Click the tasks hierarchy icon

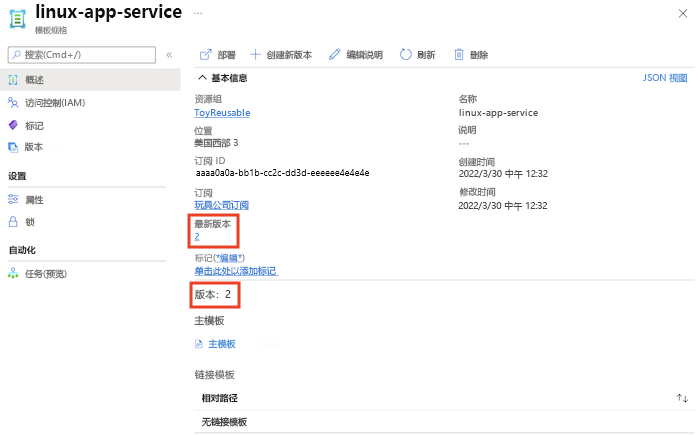pos(13,273)
